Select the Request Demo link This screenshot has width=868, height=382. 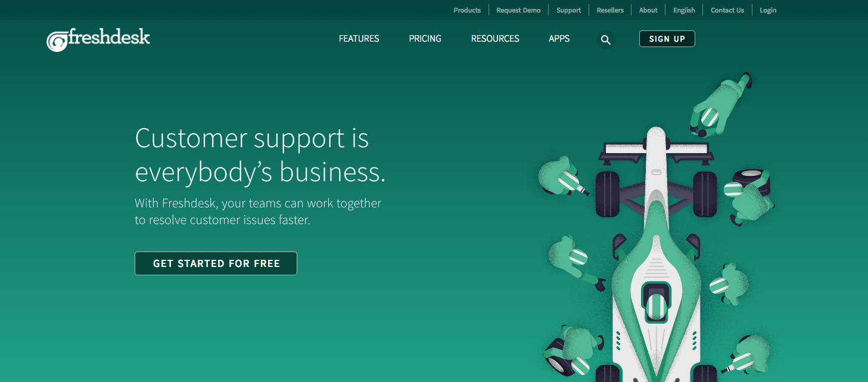518,10
